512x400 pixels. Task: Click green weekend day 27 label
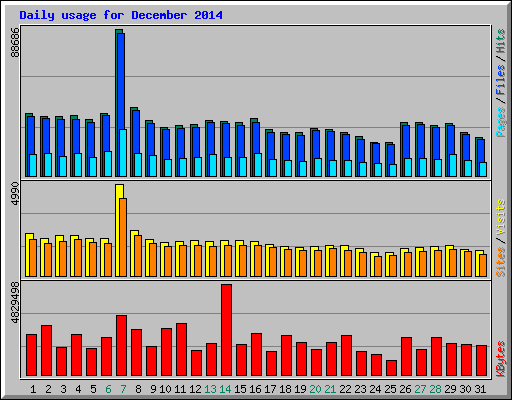[x=420, y=389]
